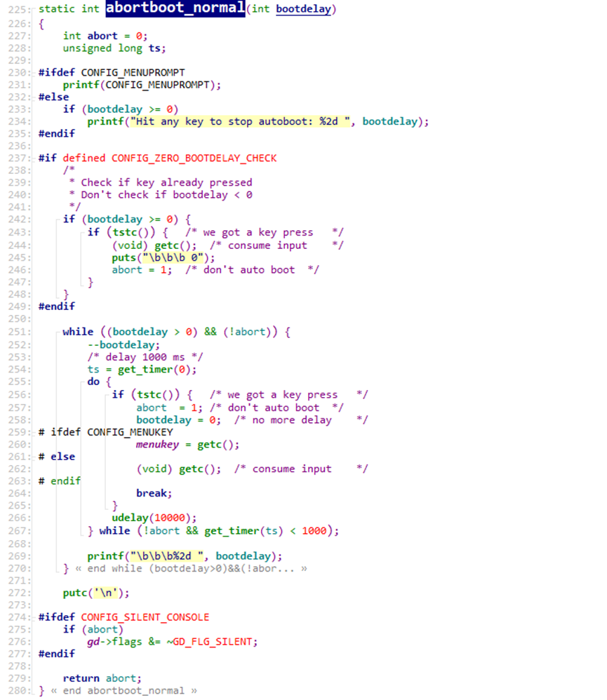Click CONFIG_MENUPROMPT on the #ifdef line
Image resolution: width=607 pixels, height=700 pixels.
[x=133, y=72]
